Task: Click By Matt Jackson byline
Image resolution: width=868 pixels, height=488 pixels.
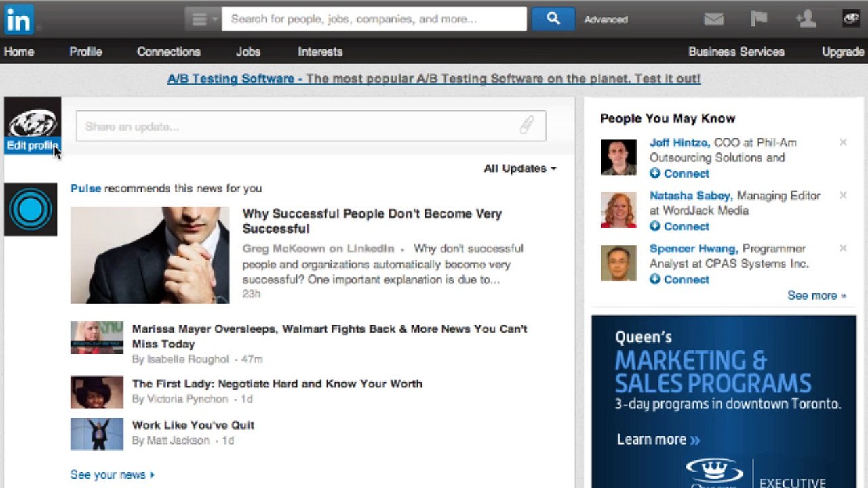Action: click(x=170, y=441)
